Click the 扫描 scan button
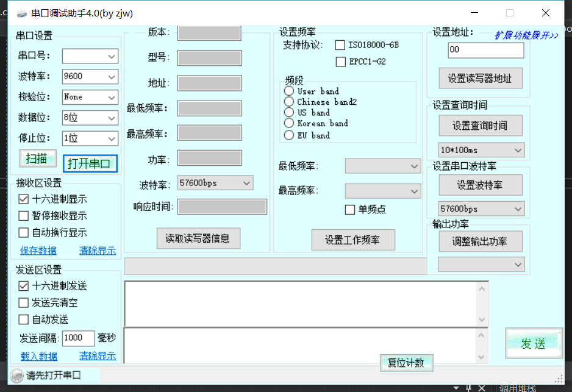The image size is (572, 392). [38, 159]
